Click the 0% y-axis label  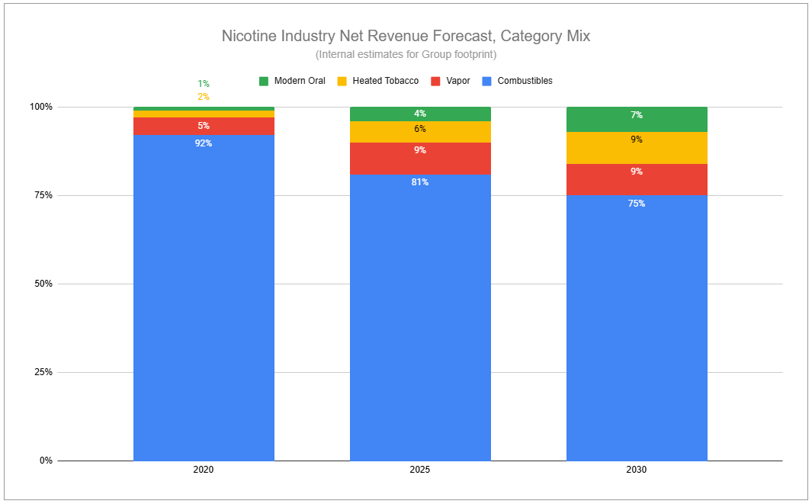click(x=46, y=461)
